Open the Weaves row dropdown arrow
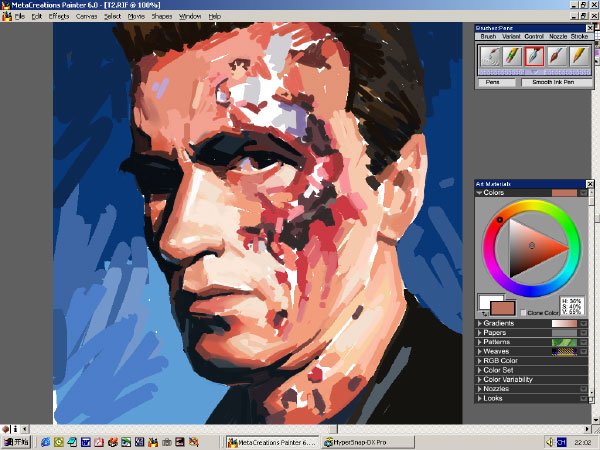 click(x=583, y=352)
